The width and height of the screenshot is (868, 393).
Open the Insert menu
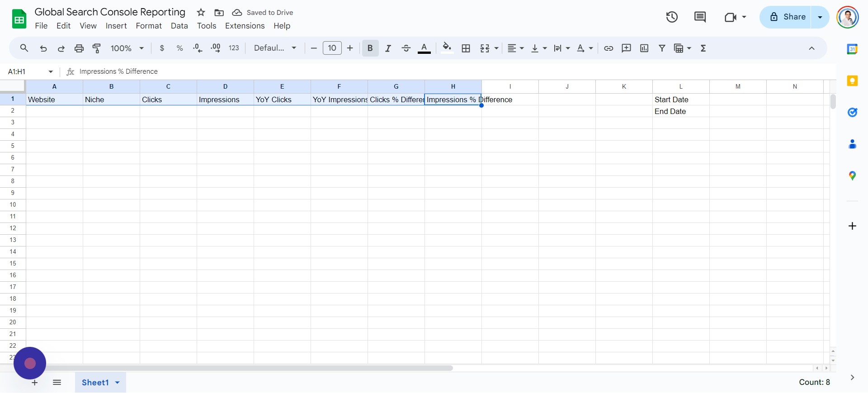(116, 26)
